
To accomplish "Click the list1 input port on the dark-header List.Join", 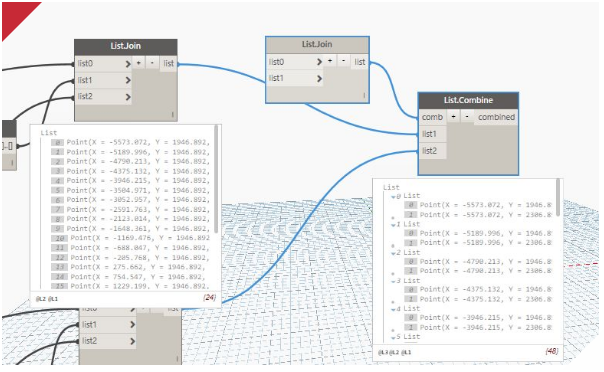I will [x=103, y=80].
